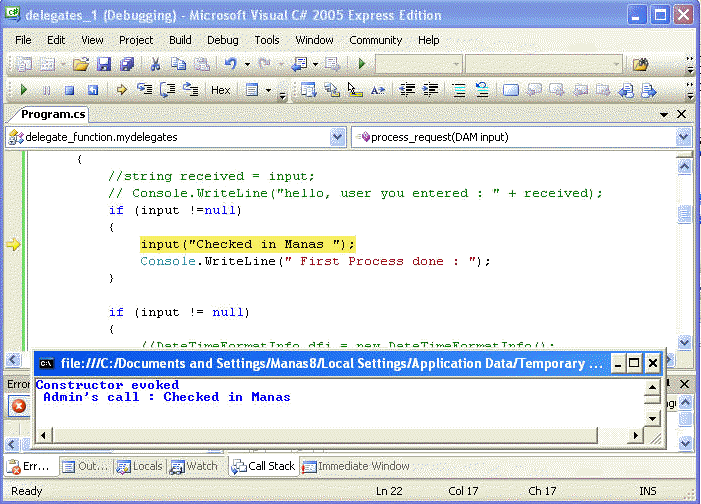Open the Program.cs active files dropdown arrow
The image size is (701, 504).
tap(667, 114)
